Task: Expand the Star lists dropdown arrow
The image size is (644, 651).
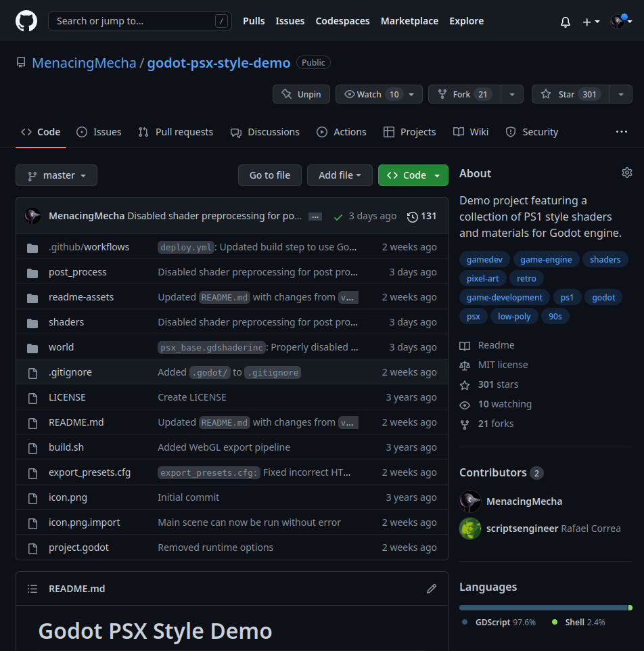Action: point(621,94)
